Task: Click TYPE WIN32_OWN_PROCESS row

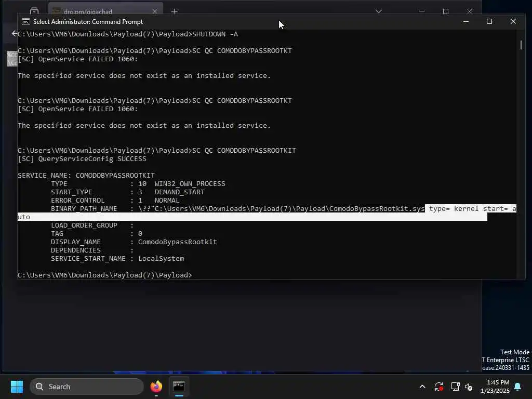Action: pyautogui.click(x=138, y=184)
